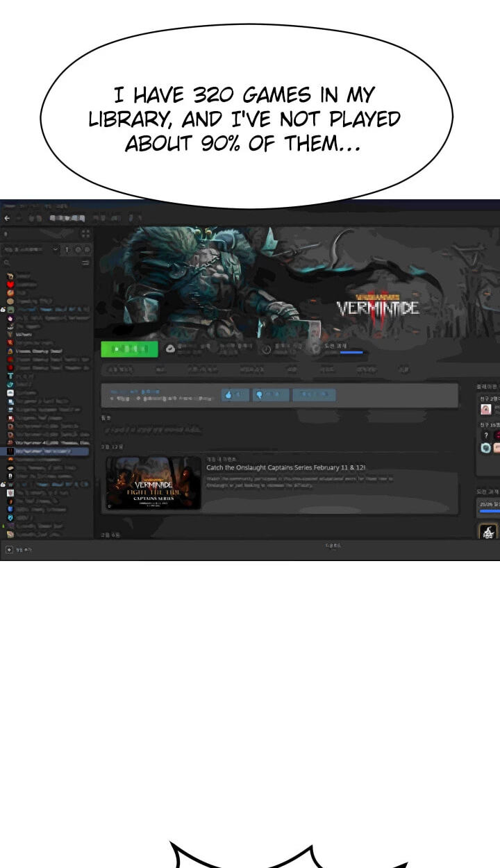
Task: Select the highlighted Vermintide 2 list entry
Action: 47,451
